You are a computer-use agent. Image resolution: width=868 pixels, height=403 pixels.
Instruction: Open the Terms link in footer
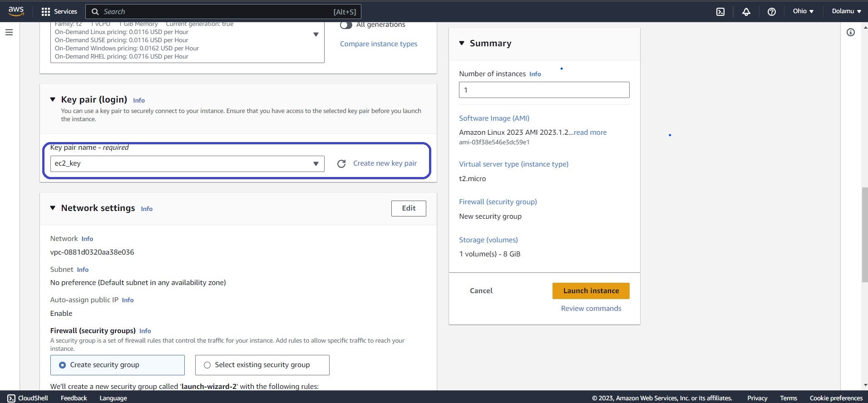pyautogui.click(x=789, y=398)
